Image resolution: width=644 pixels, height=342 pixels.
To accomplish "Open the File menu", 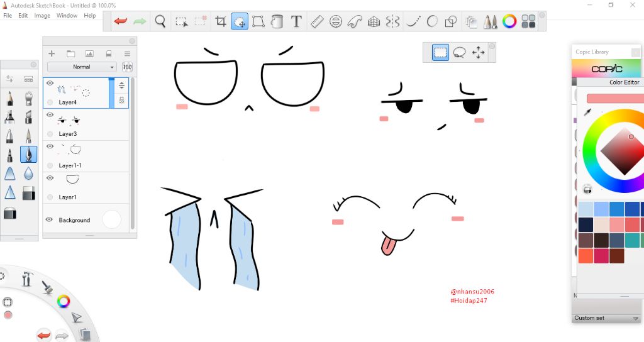I will pyautogui.click(x=8, y=16).
